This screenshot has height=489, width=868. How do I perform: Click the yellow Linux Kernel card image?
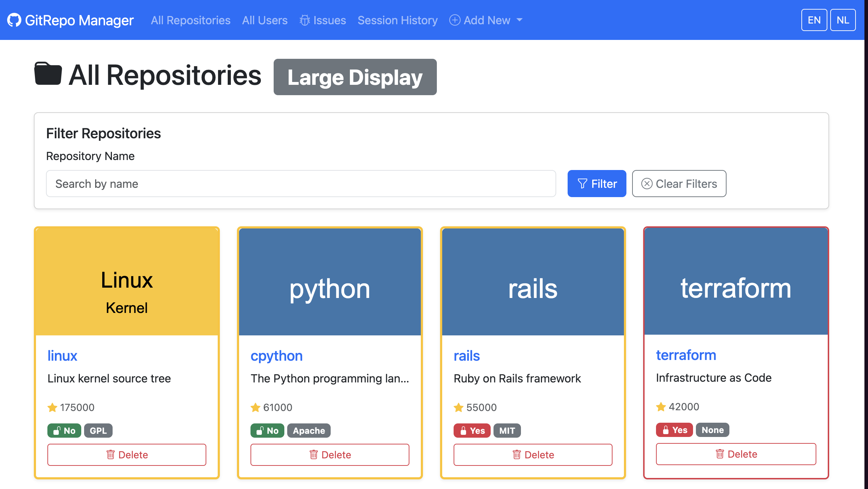127,282
